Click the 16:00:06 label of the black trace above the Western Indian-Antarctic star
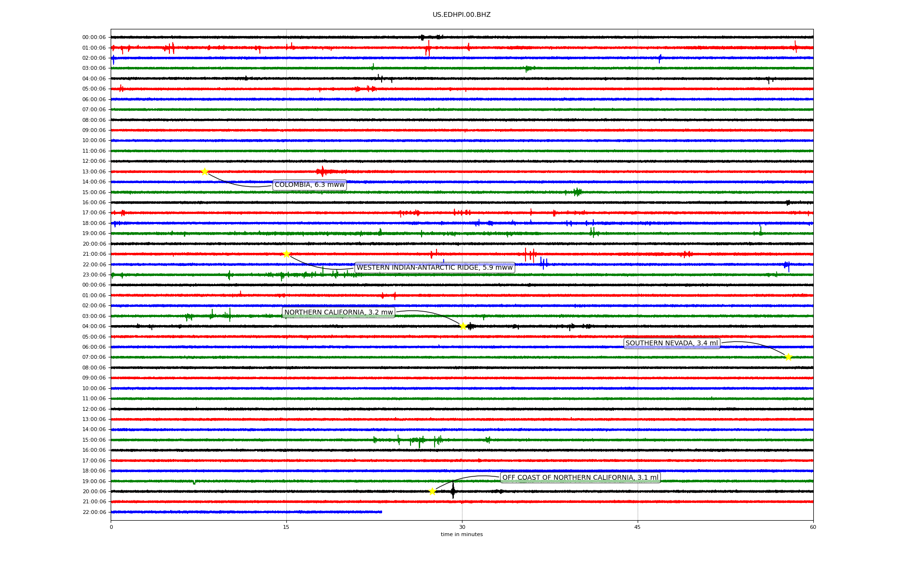This screenshot has height=578, width=924. (94, 203)
